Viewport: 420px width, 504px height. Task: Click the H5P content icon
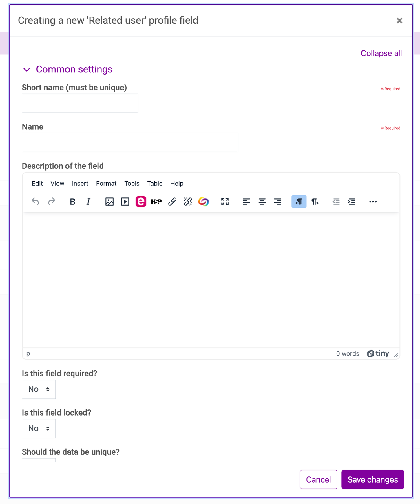[156, 202]
